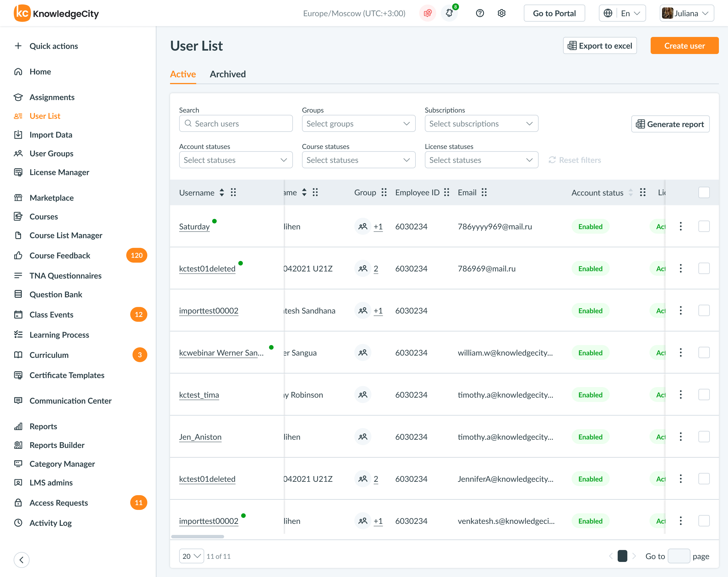Viewport: 728px width, 577px height.
Task: Open the settings gear icon
Action: (x=501, y=13)
